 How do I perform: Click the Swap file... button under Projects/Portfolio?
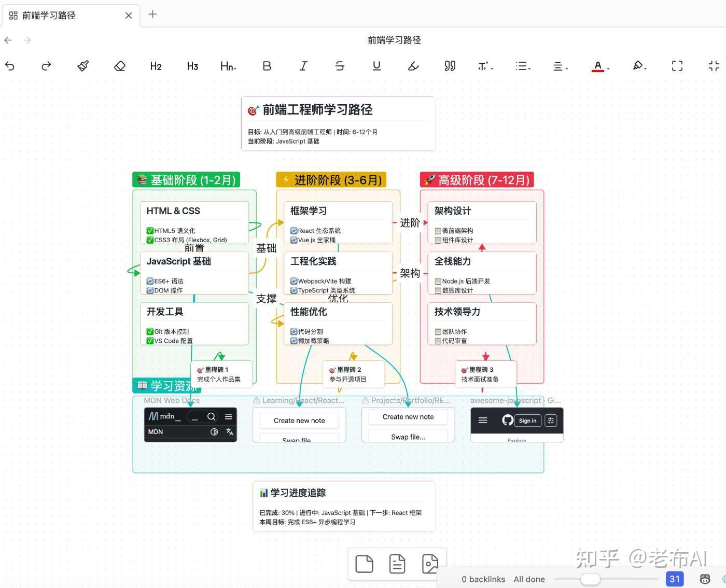coord(408,437)
